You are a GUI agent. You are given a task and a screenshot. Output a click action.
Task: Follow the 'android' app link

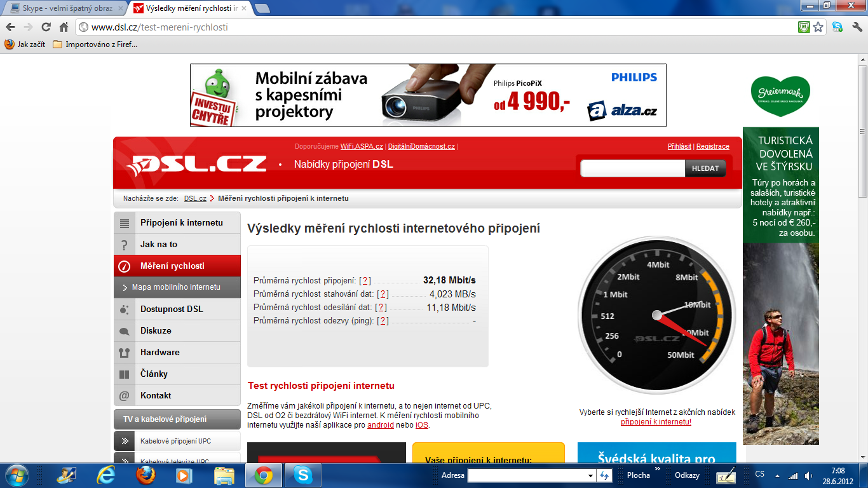[x=381, y=424]
